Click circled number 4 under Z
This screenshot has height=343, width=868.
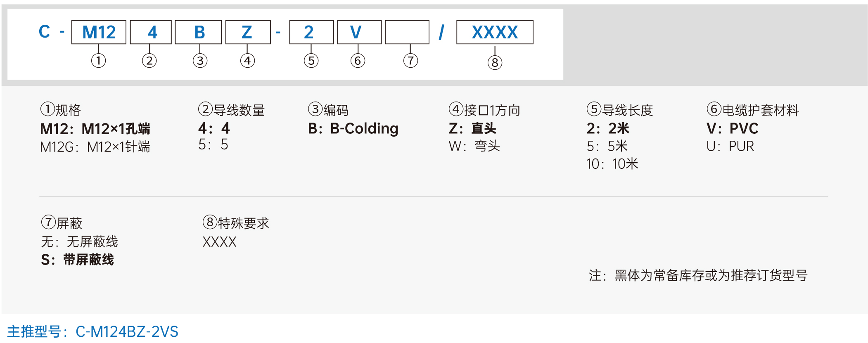(x=247, y=61)
